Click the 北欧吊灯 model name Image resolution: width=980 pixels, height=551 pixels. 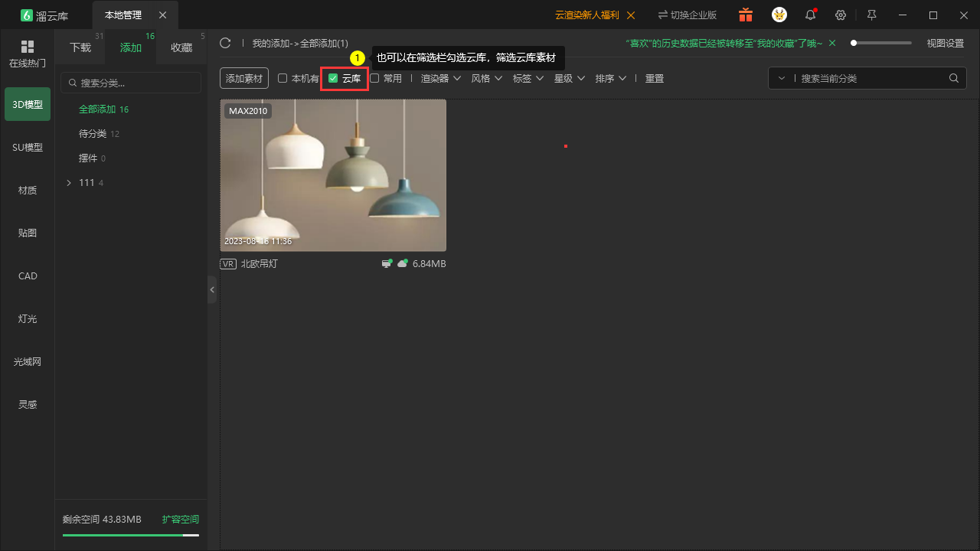(259, 263)
